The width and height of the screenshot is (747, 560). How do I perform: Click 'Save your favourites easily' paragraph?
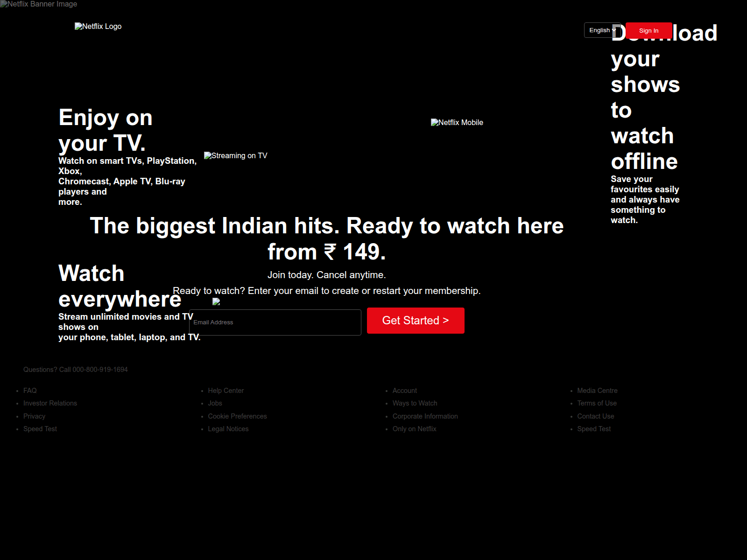tap(645, 200)
